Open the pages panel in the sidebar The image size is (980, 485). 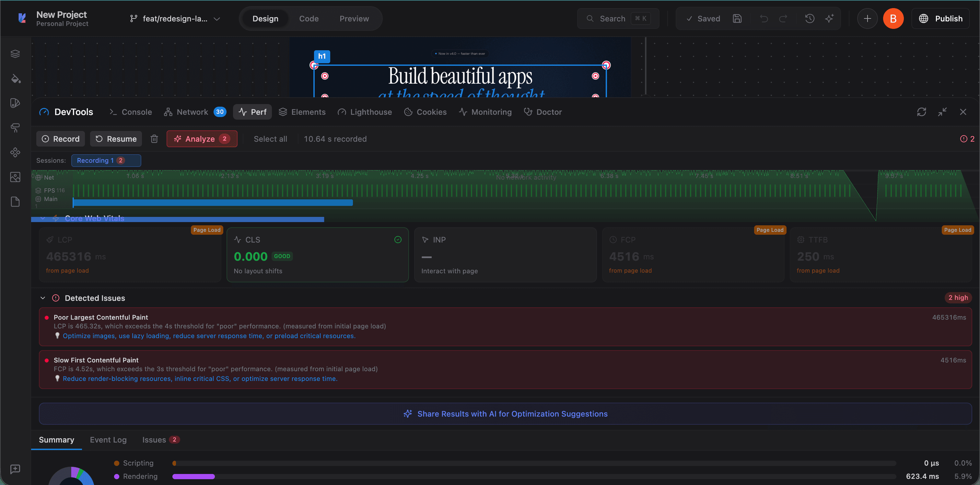click(15, 202)
